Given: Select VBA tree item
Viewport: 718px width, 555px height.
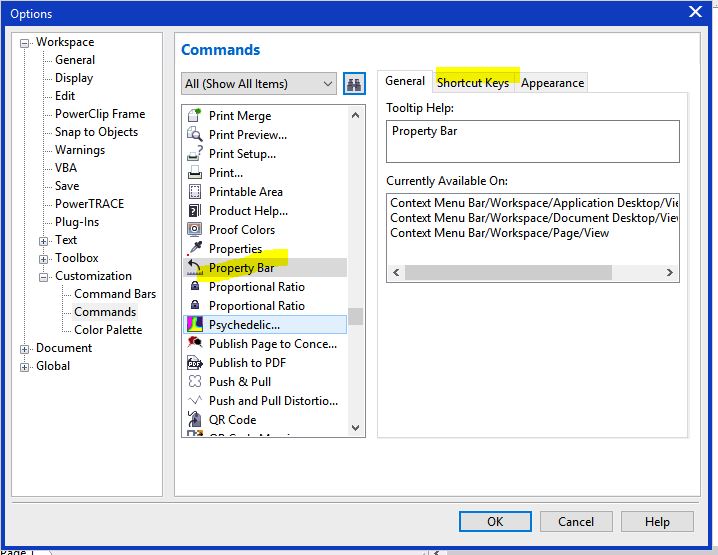Looking at the screenshot, I should coord(66,168).
